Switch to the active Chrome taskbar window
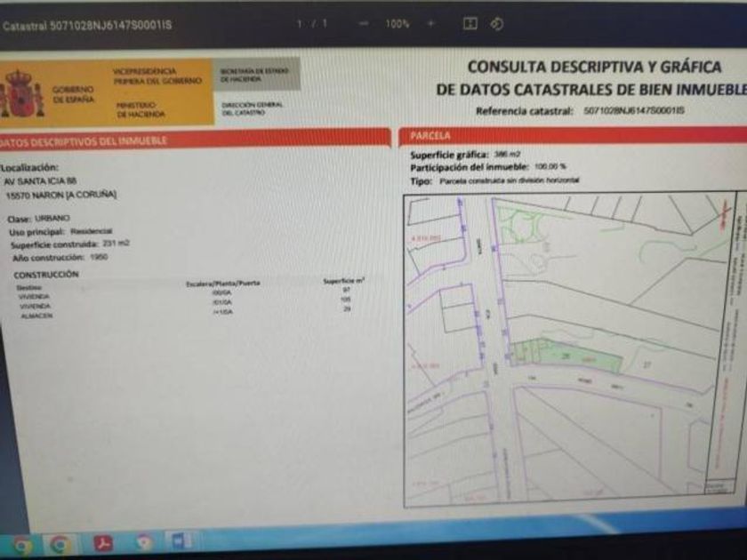747x560 pixels. [60, 544]
